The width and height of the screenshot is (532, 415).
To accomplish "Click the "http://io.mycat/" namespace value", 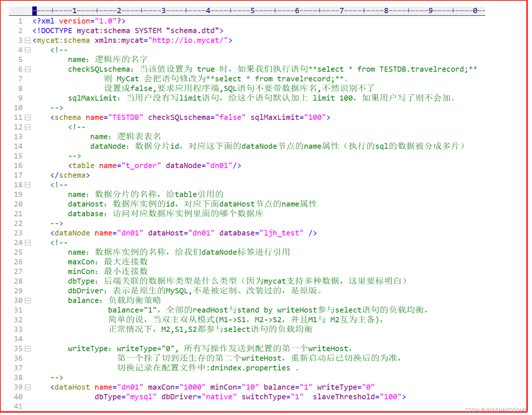I will tap(188, 41).
